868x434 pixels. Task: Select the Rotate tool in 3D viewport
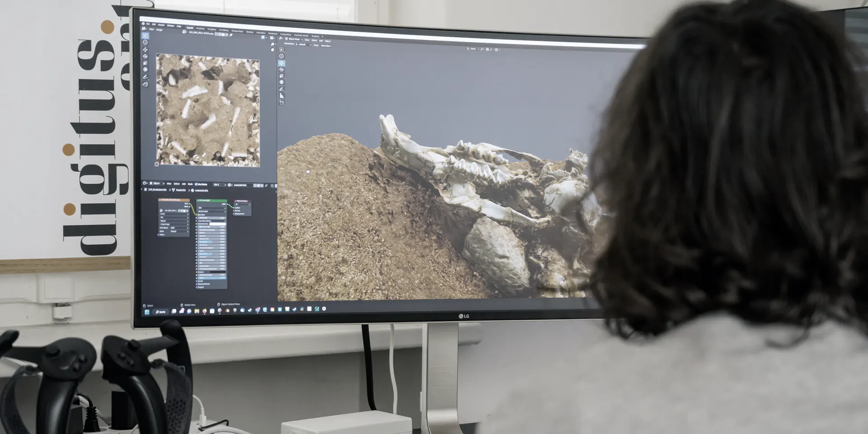281,70
